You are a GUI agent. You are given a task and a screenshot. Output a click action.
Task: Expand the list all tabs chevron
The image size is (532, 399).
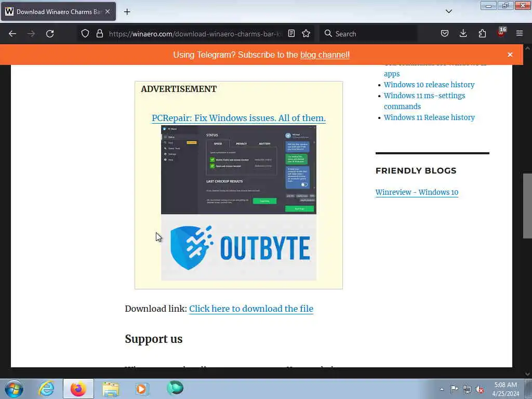click(x=448, y=11)
